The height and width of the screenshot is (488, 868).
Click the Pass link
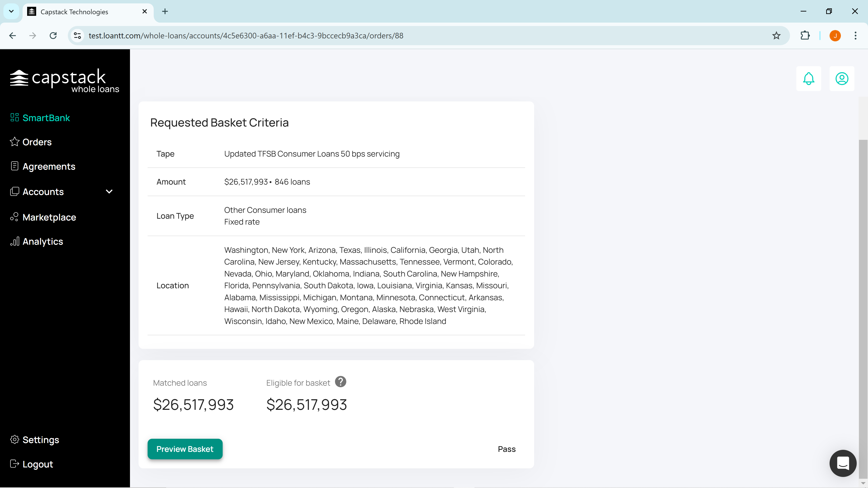pos(506,449)
